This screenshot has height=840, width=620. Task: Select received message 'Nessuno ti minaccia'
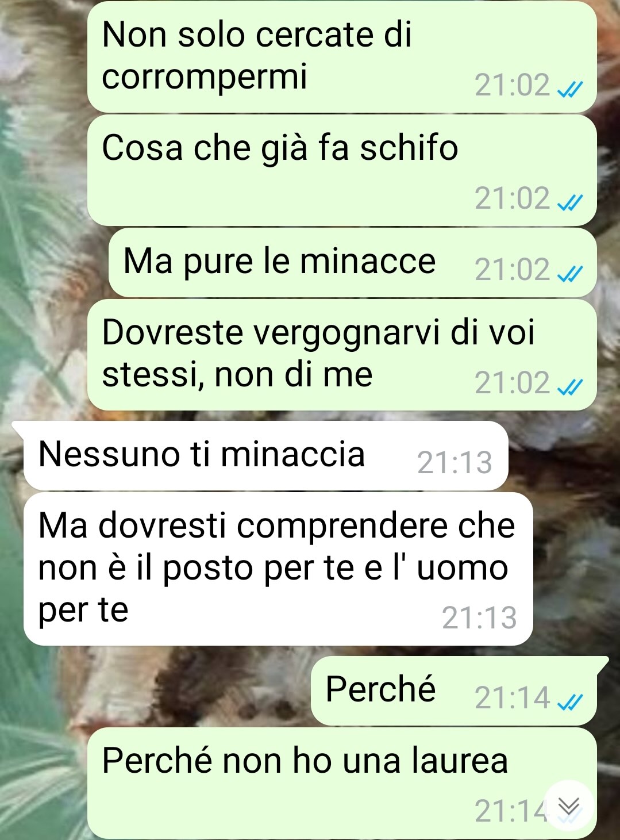pyautogui.click(x=265, y=456)
